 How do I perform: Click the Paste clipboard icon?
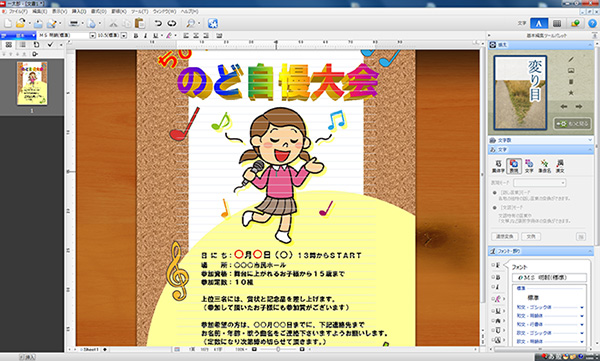[140, 23]
